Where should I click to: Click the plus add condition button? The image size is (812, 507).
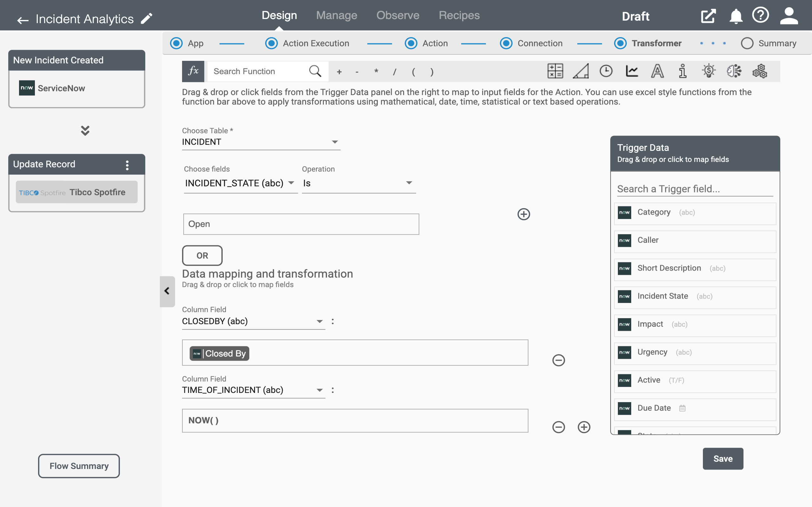(x=523, y=214)
